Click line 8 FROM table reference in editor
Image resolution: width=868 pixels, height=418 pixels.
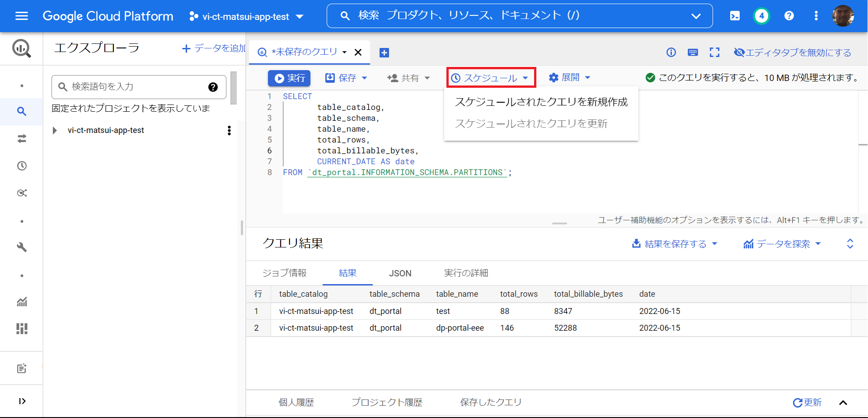tap(407, 172)
